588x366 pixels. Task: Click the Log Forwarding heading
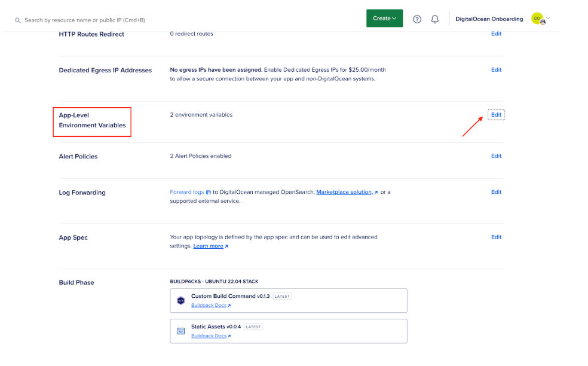point(82,193)
